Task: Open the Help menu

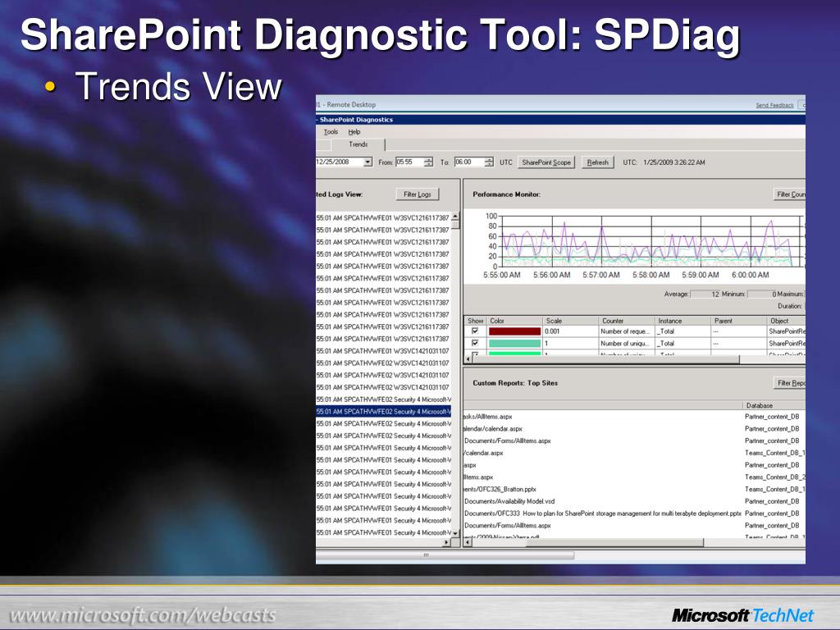Action: tap(354, 132)
